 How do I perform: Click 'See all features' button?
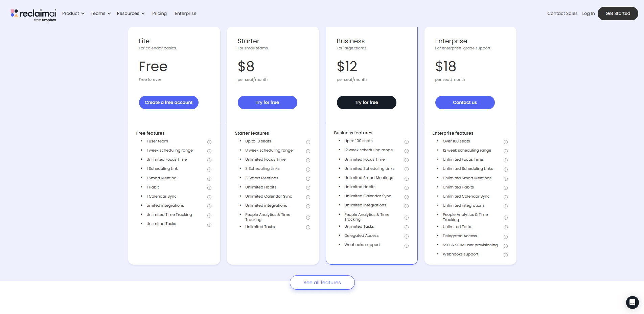click(322, 283)
